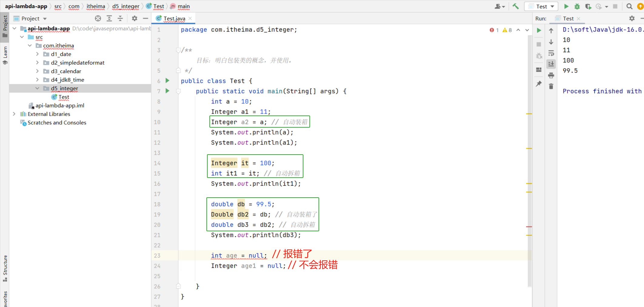This screenshot has width=644, height=307.
Task: Collapse the com.itheima package
Action: [x=30, y=45]
